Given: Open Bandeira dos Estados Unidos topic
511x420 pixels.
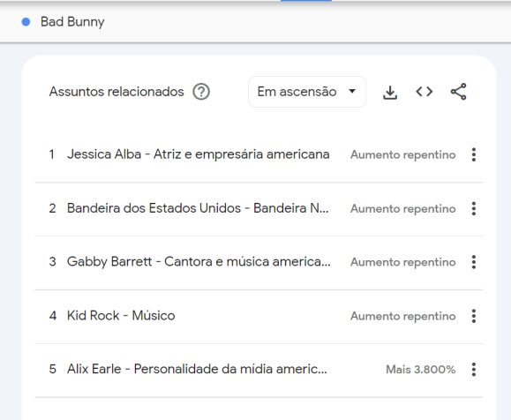Looking at the screenshot, I should pyautogui.click(x=198, y=208).
